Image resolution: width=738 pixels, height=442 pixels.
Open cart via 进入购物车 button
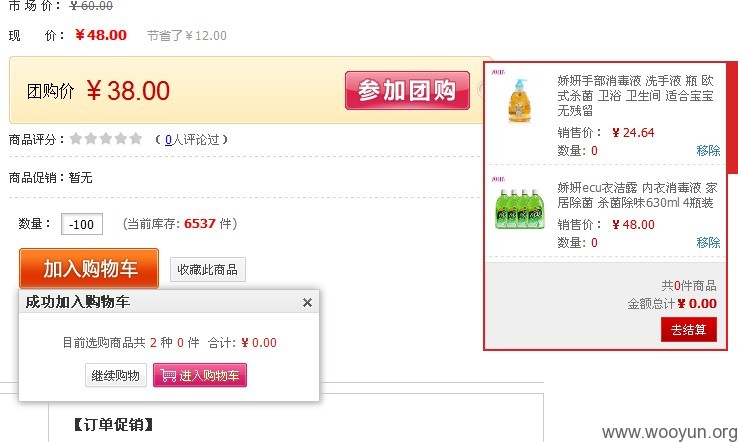tap(200, 375)
